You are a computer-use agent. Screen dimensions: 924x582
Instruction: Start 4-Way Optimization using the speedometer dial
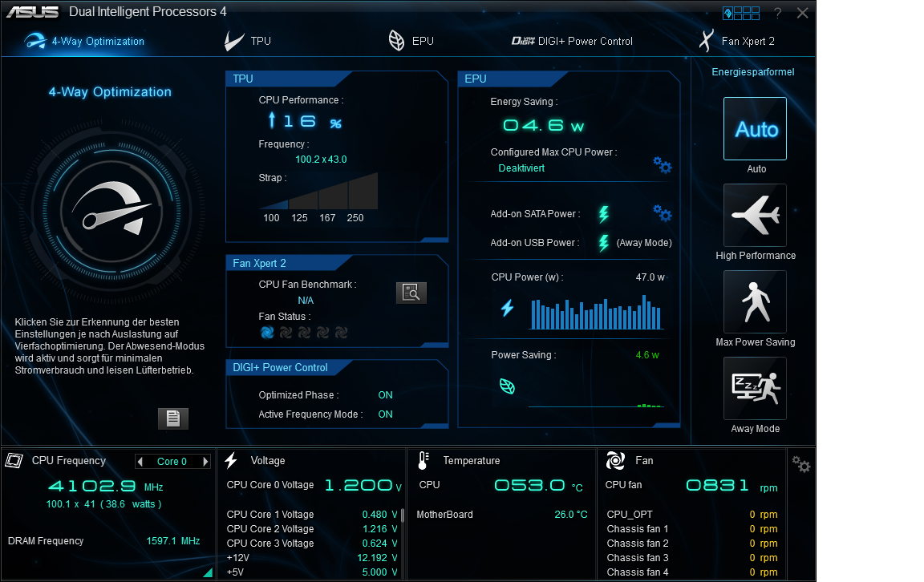point(112,213)
